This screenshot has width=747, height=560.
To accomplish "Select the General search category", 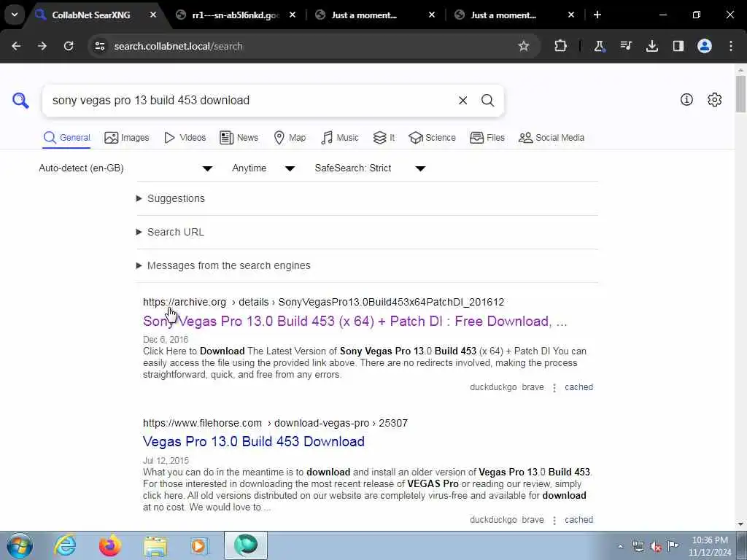I will click(66, 138).
